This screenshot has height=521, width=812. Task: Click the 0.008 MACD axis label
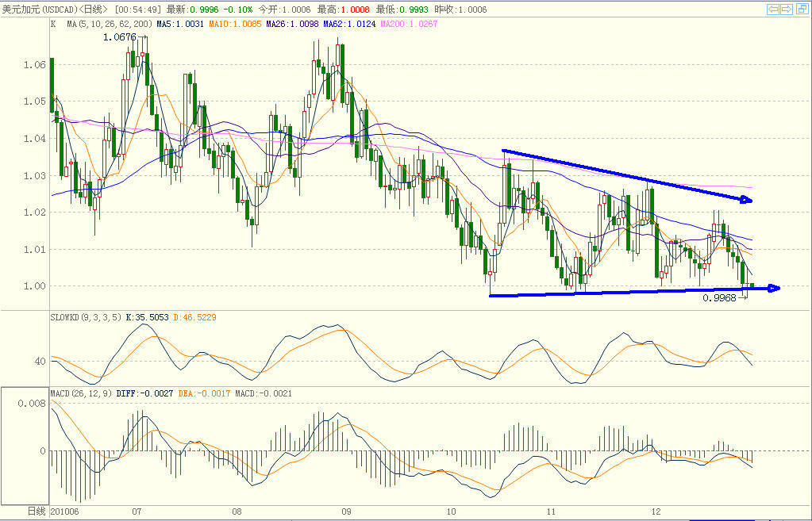coord(32,404)
